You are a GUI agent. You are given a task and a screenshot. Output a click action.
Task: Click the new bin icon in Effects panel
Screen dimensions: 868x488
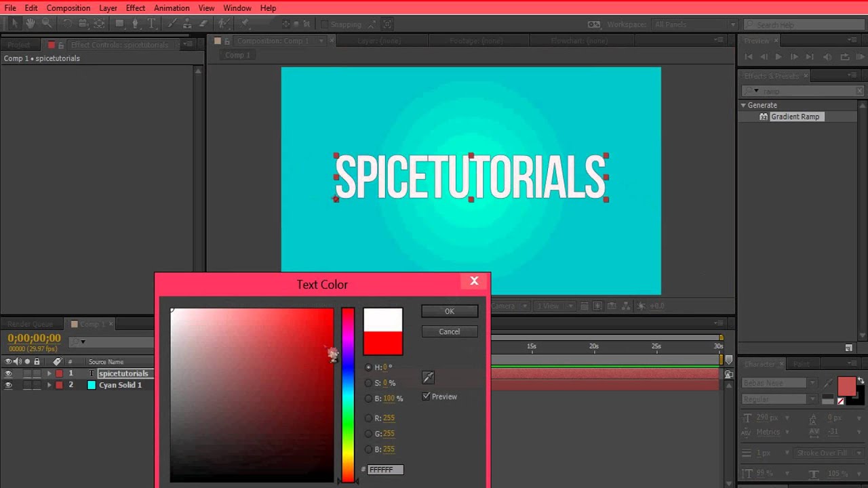click(x=848, y=348)
